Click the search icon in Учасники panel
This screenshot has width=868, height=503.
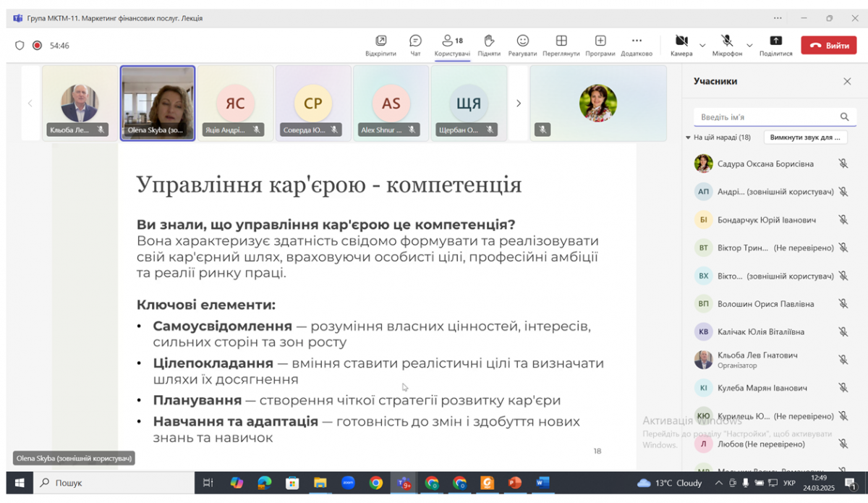tap(845, 116)
